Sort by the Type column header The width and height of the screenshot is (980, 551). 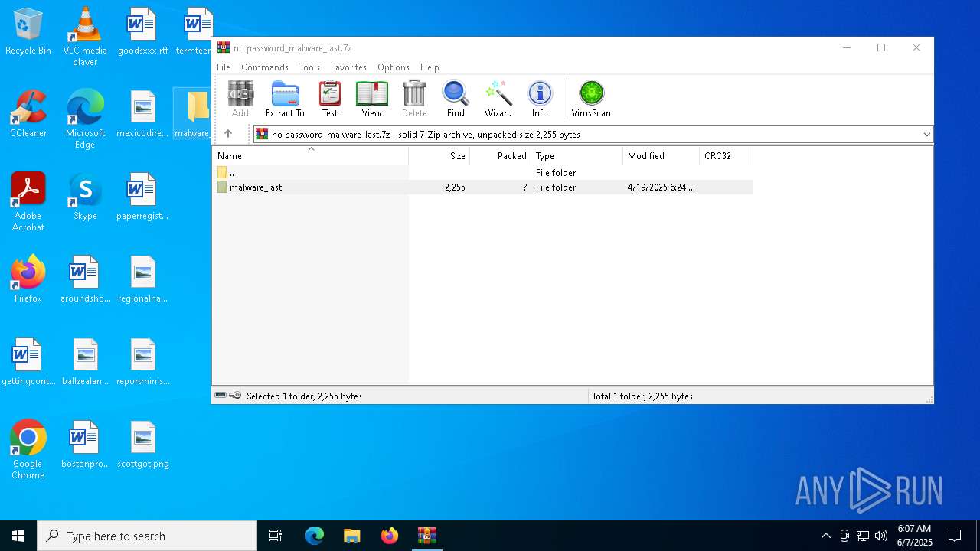[577, 155]
